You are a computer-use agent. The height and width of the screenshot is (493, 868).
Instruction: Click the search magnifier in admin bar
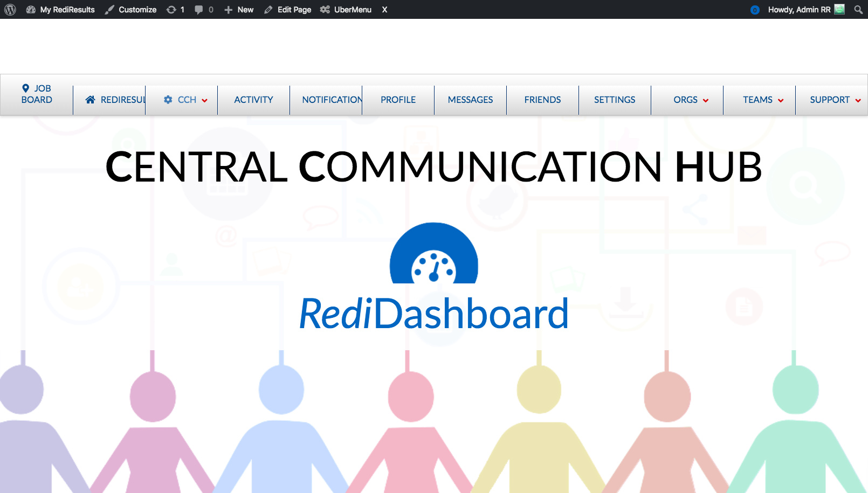pyautogui.click(x=858, y=10)
